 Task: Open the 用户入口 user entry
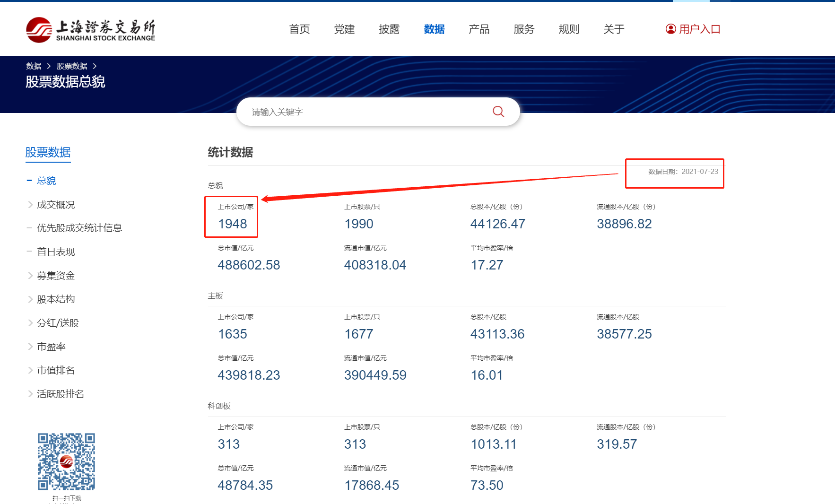click(x=699, y=29)
